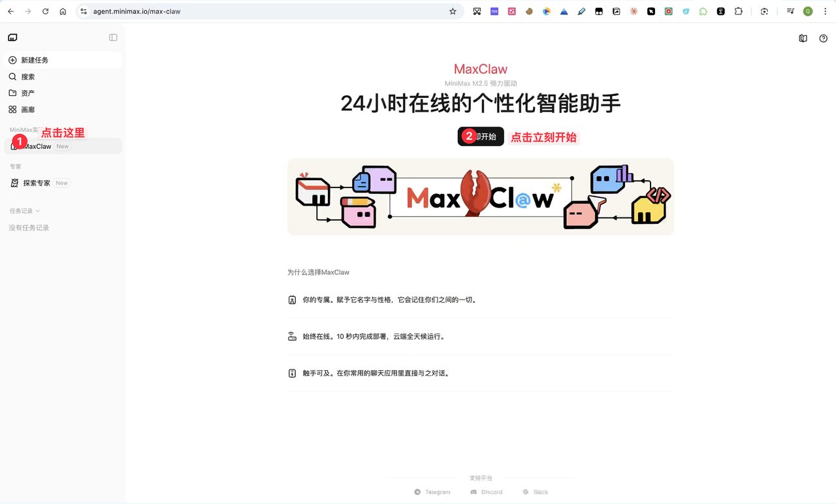This screenshot has width=836, height=504.
Task: Click the 为什么选择MaxClaw heading
Action: (318, 272)
